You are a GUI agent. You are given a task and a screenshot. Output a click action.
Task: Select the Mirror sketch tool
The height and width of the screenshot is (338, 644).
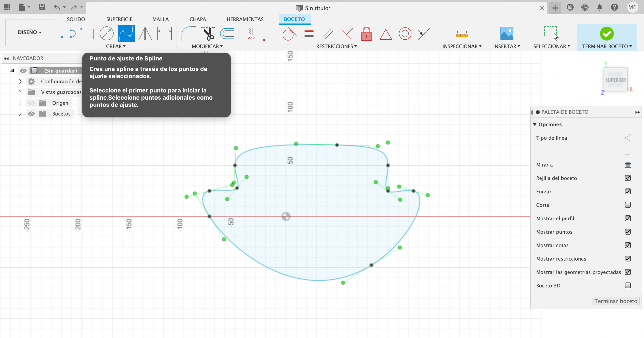coord(145,34)
